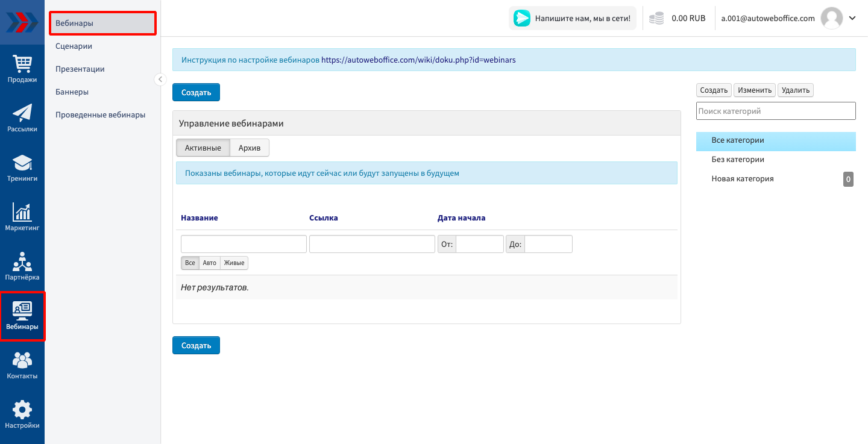Expand the user account dropdown arrow
The height and width of the screenshot is (444, 868).
pyautogui.click(x=852, y=18)
